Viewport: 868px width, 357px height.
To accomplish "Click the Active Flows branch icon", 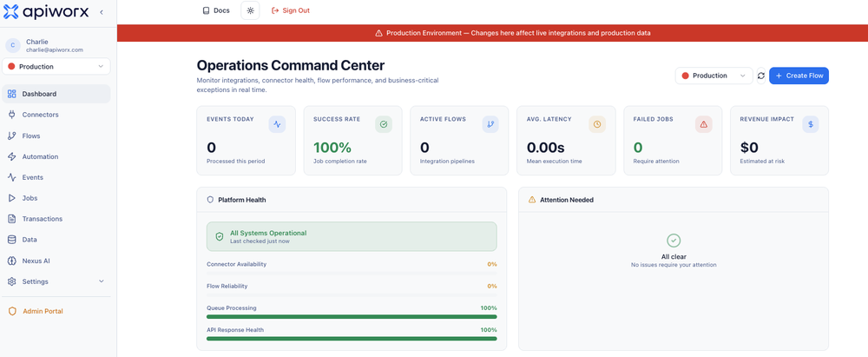I will click(490, 125).
